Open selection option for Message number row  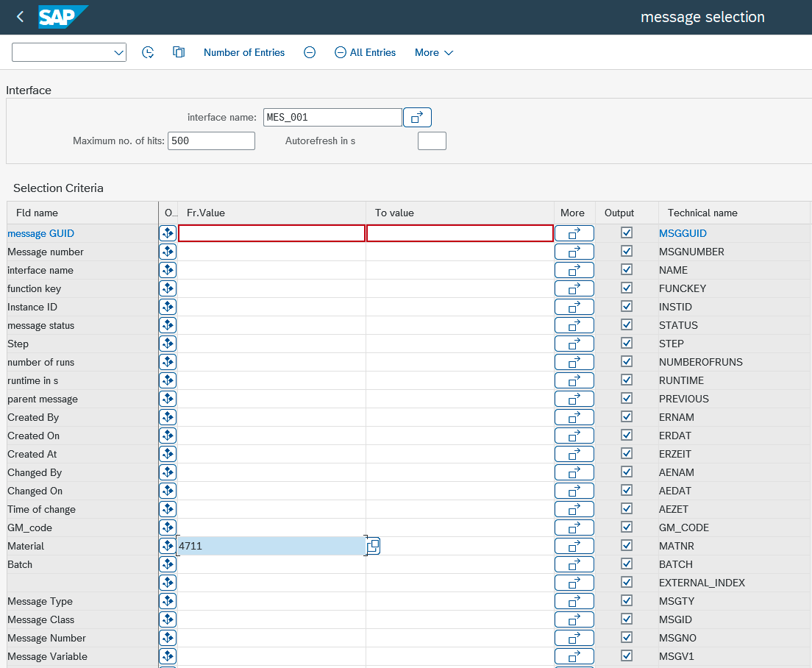point(168,252)
